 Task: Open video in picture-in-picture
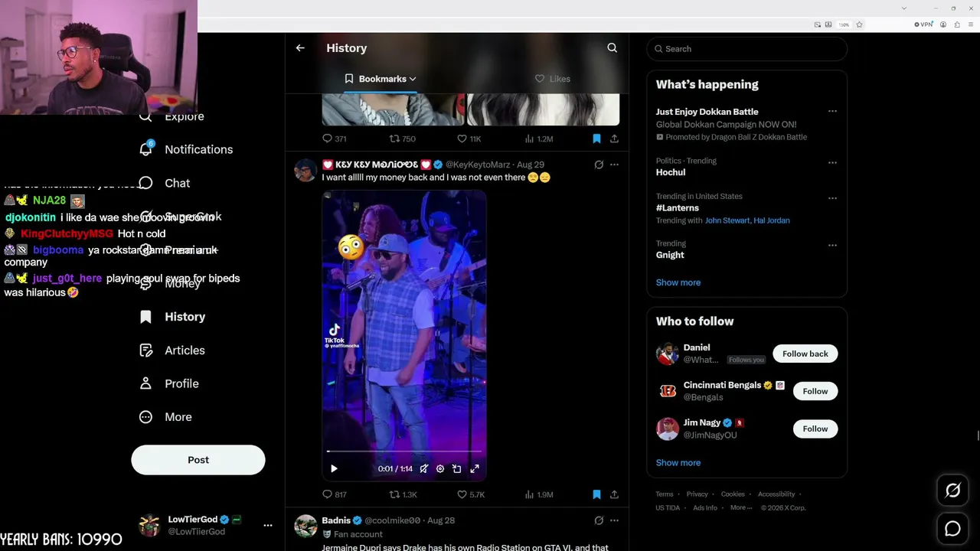coord(457,468)
